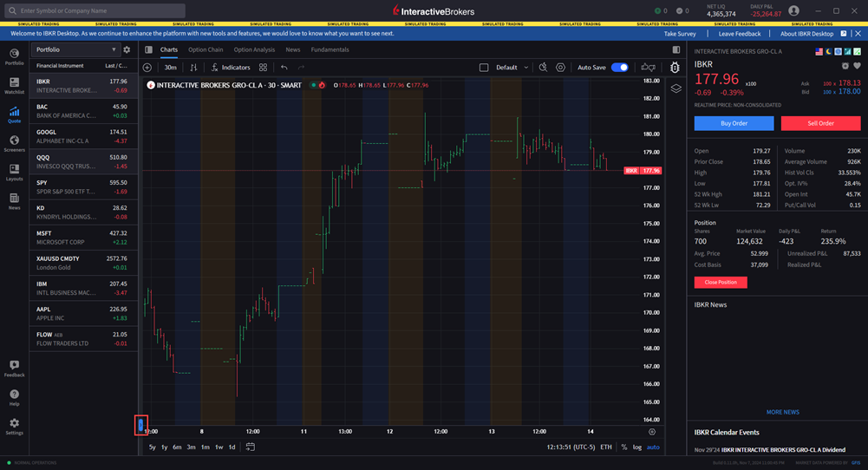This screenshot has height=470, width=868.
Task: Set a price alert for IBKR
Action: [x=845, y=66]
